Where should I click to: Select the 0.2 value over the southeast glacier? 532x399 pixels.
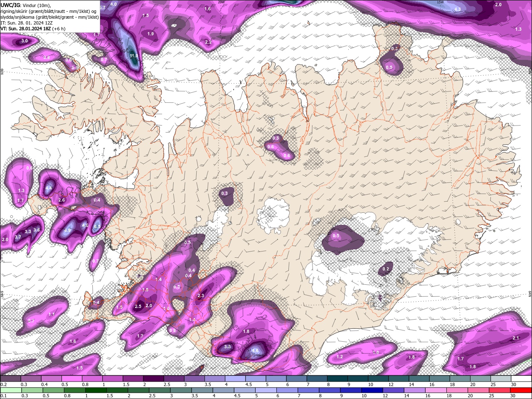pyautogui.click(x=386, y=269)
